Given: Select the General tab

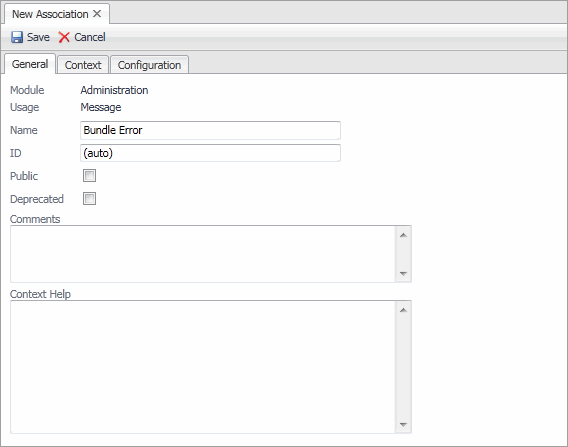Looking at the screenshot, I should [30, 64].
